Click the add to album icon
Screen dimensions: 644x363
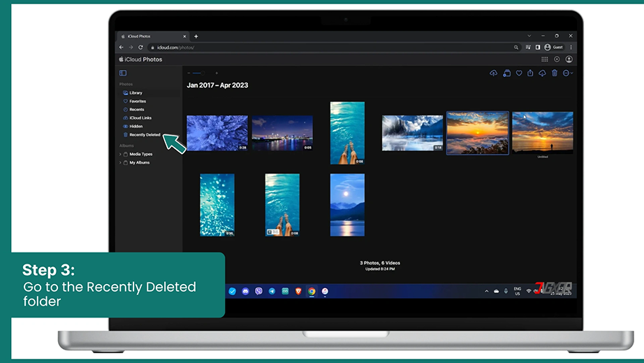(507, 73)
